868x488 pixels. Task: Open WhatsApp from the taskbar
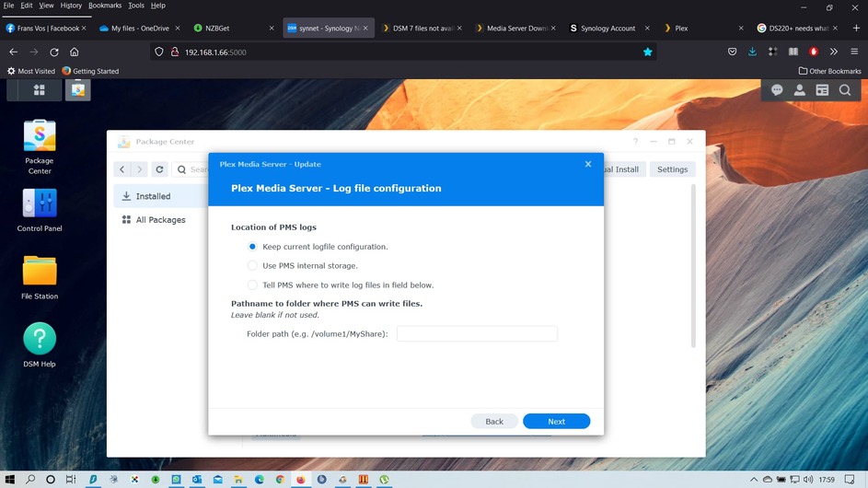176,480
